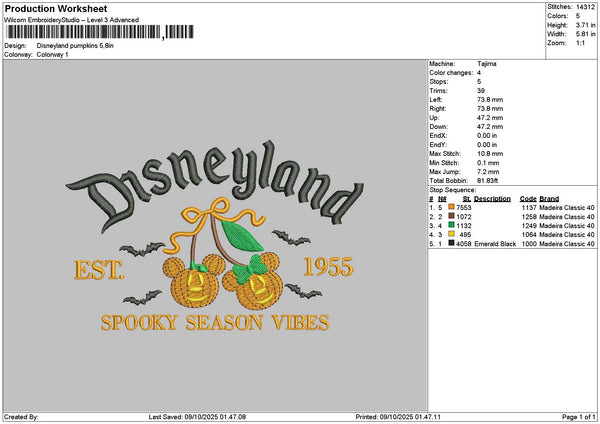
Task: Click the Min Stitch value 0.1 mm
Action: [x=488, y=163]
